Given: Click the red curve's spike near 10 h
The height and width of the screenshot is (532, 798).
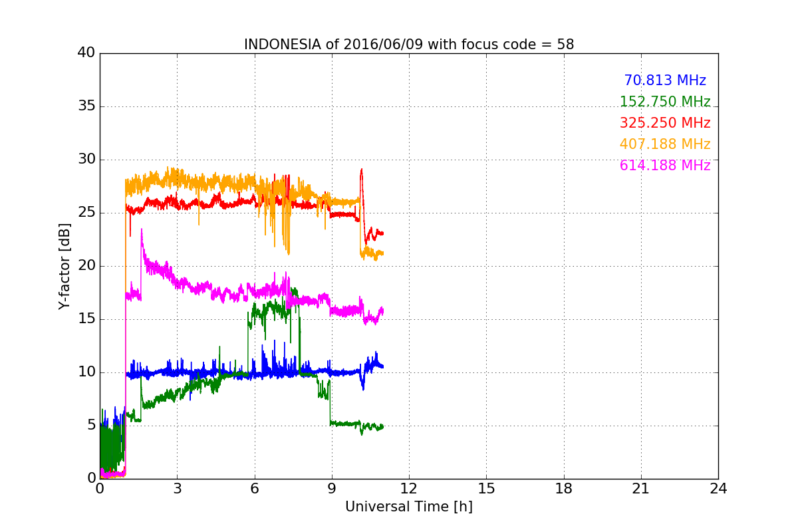Looking at the screenshot, I should click(x=361, y=170).
